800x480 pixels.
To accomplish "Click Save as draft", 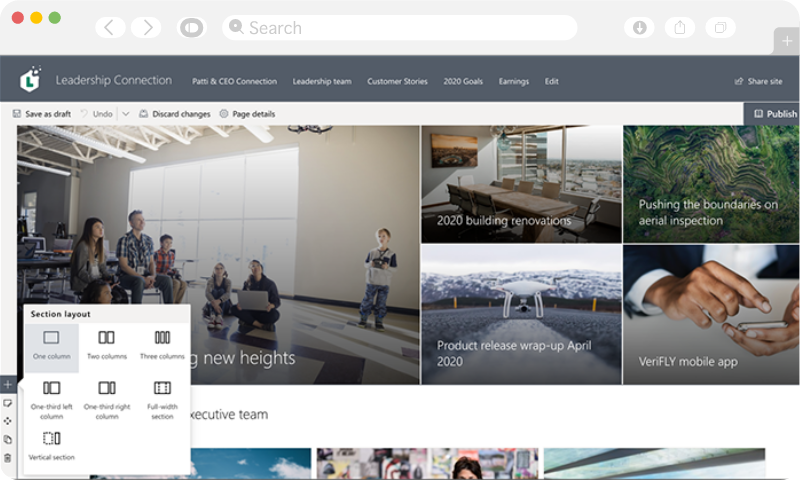I will coord(42,114).
